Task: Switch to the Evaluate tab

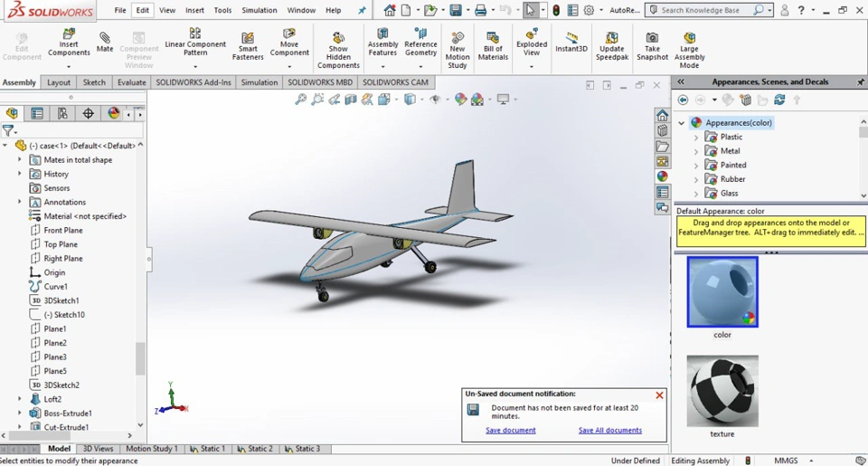Action: point(131,82)
